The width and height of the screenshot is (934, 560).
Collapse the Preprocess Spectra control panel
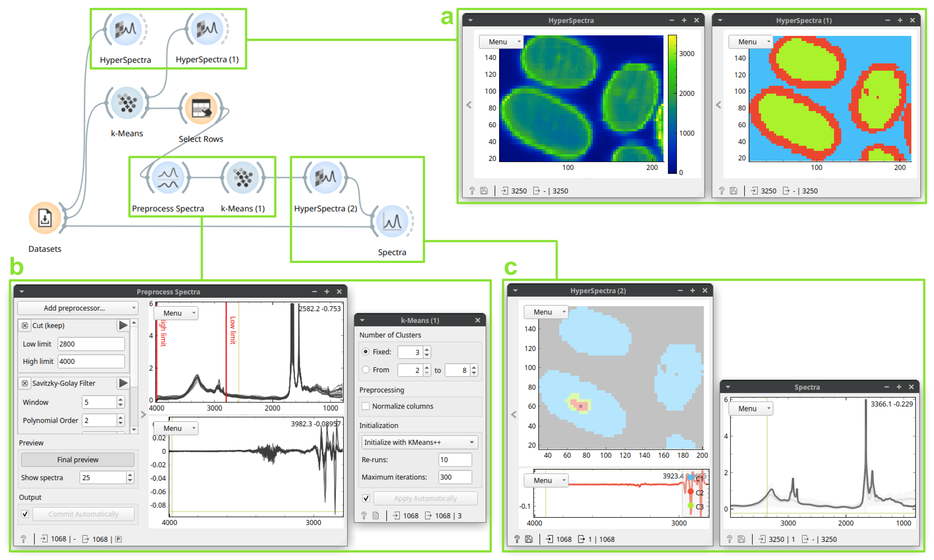(x=143, y=415)
